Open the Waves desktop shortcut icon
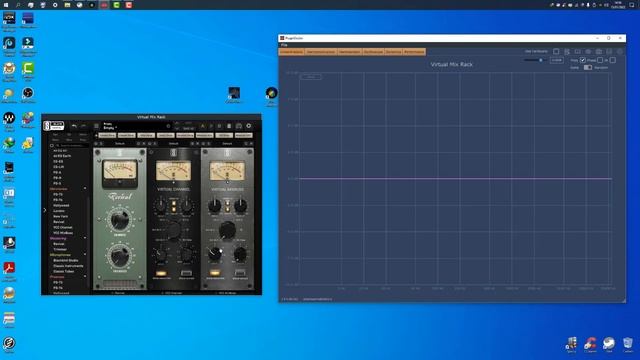 [x=9, y=121]
